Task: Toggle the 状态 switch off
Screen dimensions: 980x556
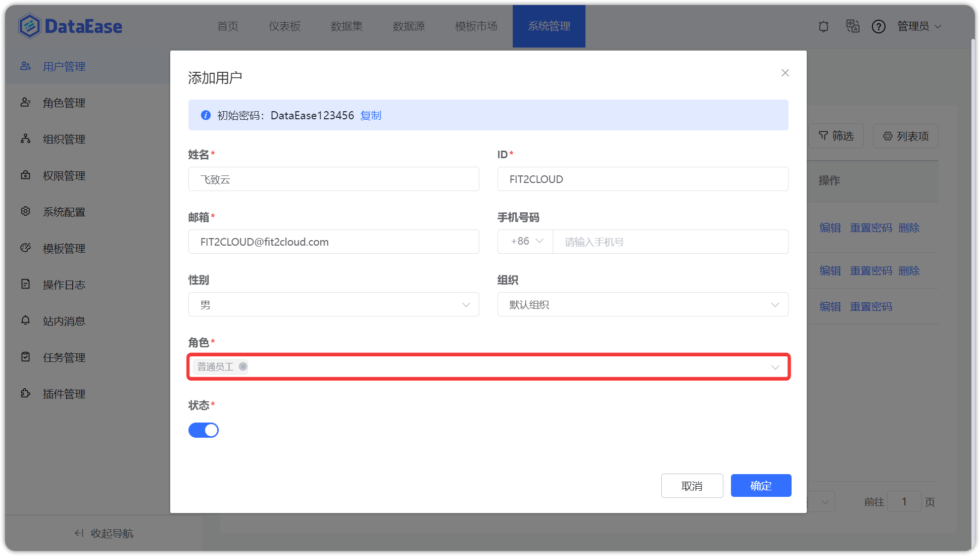Action: pos(204,430)
